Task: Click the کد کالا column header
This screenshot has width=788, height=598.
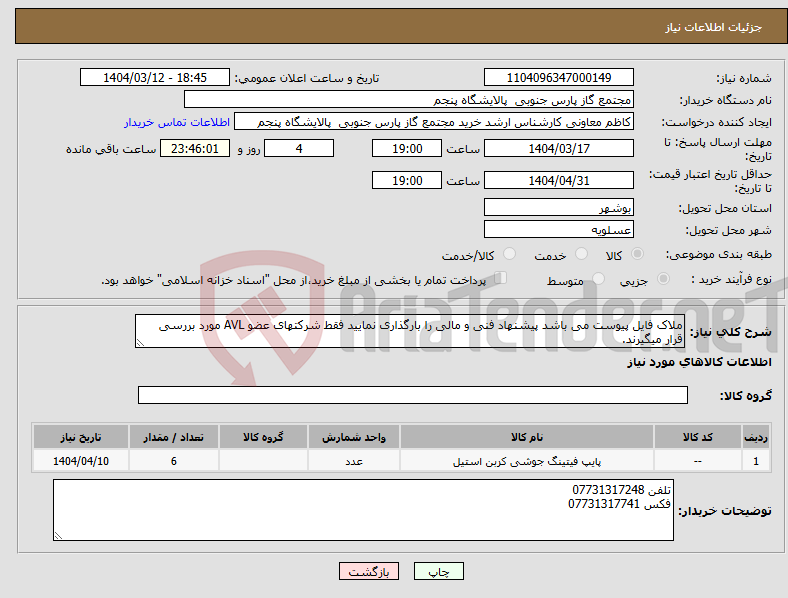Action: (698, 437)
